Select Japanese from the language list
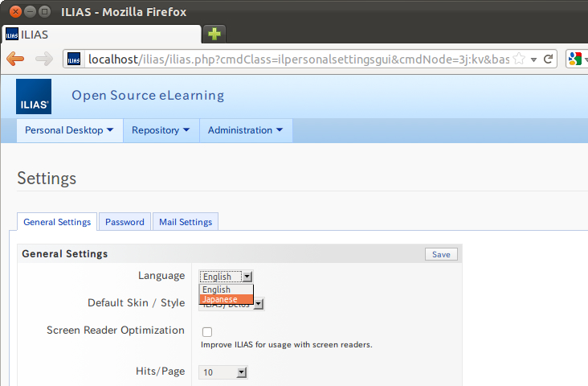Viewport: 588px width, 386px height. (x=226, y=299)
